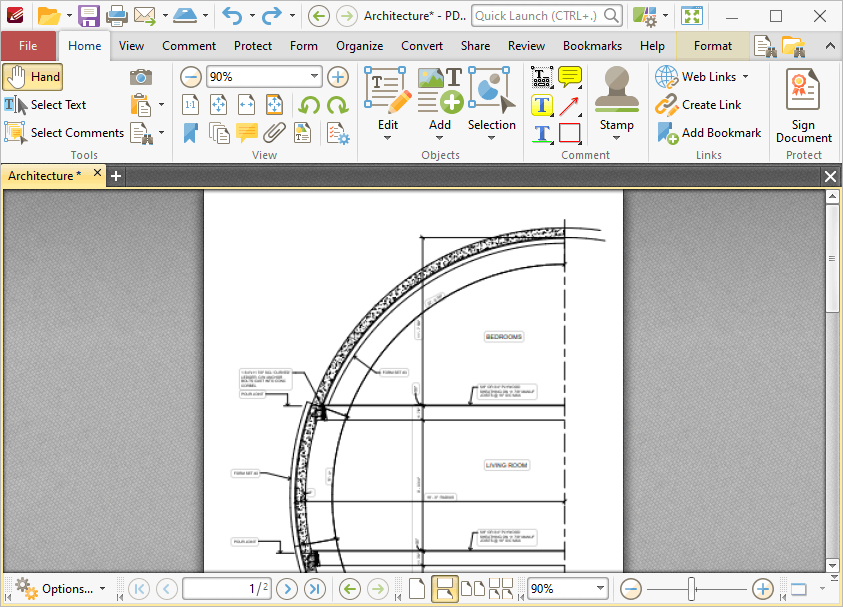Jump to the last page
The image size is (843, 607).
(x=315, y=589)
